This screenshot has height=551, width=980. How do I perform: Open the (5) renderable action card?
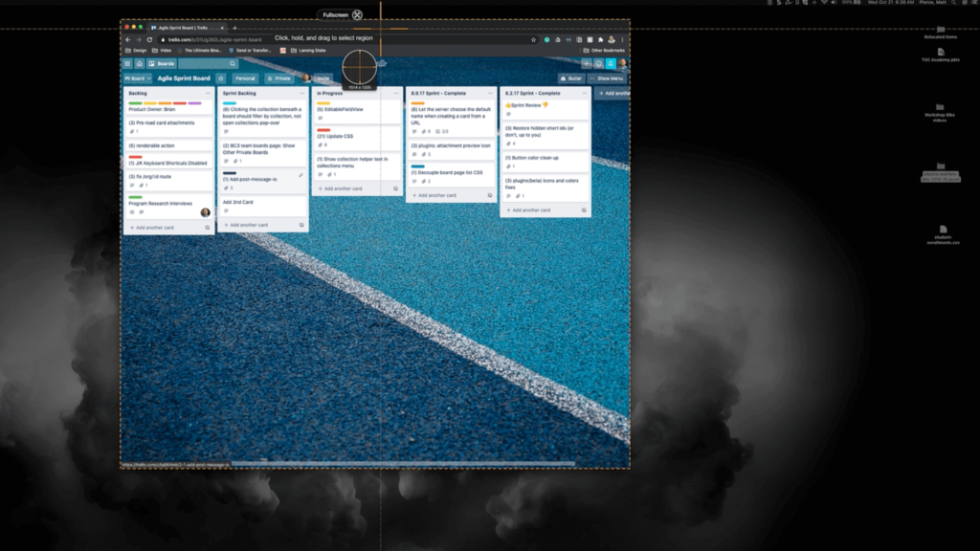click(x=169, y=145)
